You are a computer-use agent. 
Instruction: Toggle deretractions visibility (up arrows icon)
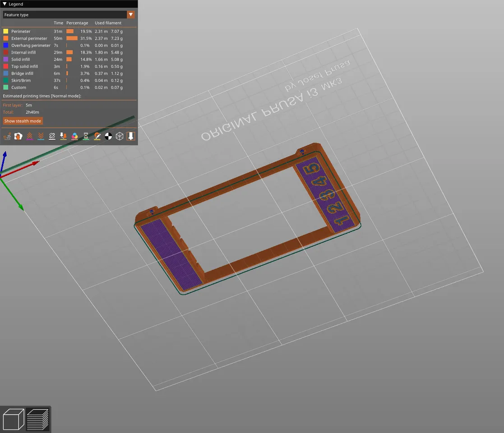tap(29, 136)
